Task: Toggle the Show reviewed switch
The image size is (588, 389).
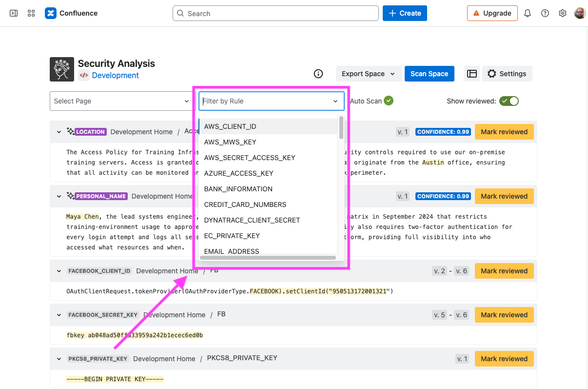Action: click(509, 101)
